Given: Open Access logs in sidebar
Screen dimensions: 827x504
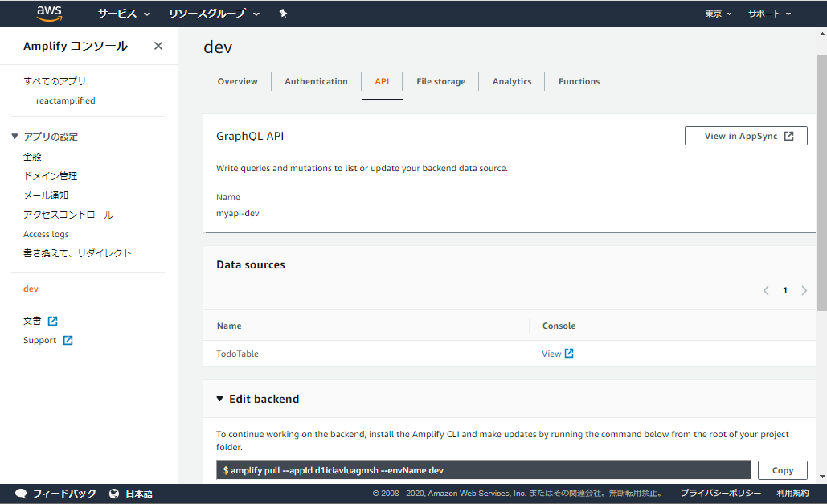Looking at the screenshot, I should pyautogui.click(x=46, y=234).
